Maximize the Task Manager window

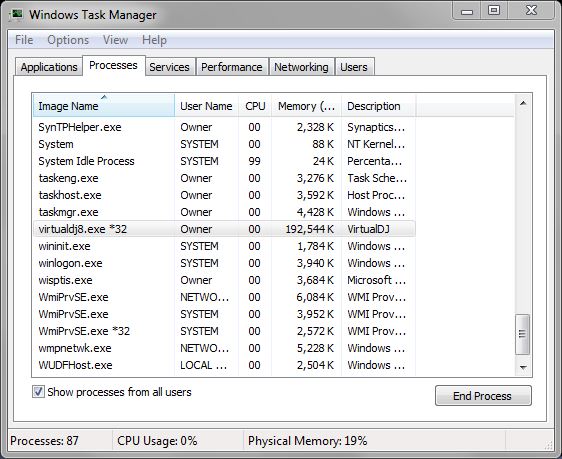[x=494, y=10]
